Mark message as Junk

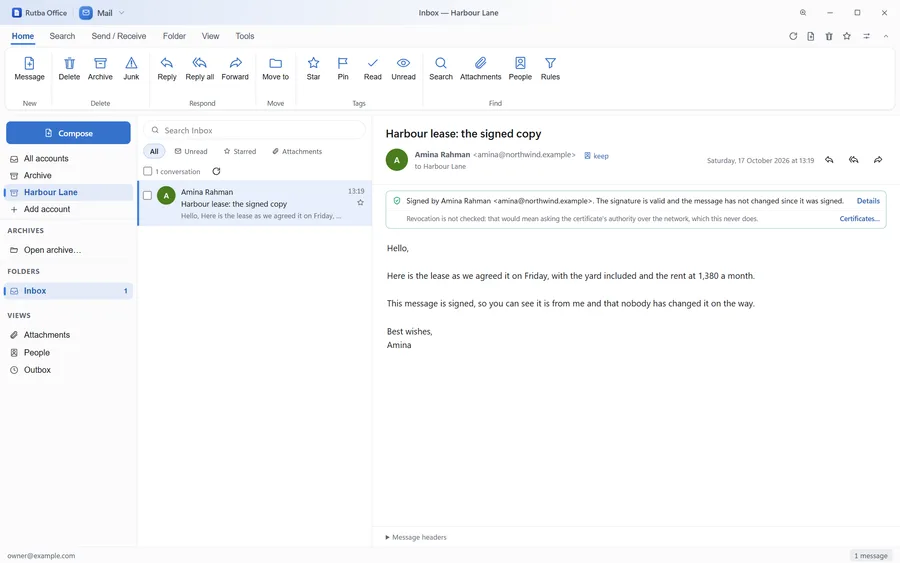pyautogui.click(x=131, y=69)
